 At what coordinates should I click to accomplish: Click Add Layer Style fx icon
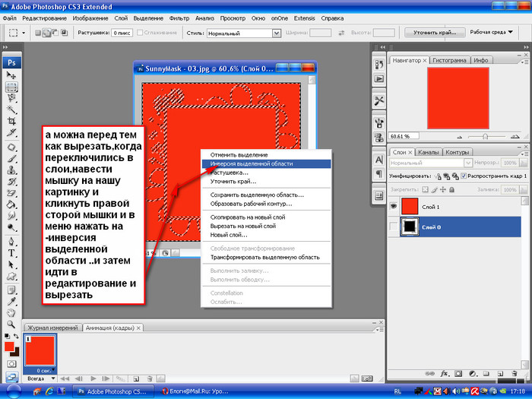point(444,374)
